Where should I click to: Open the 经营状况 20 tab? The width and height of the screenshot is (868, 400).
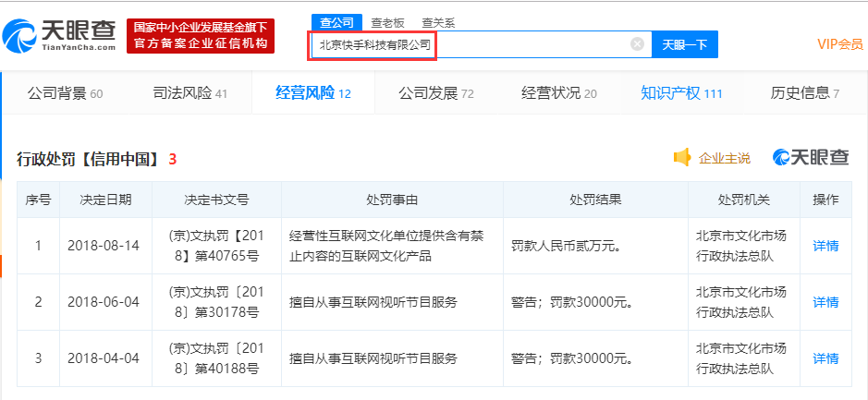pyautogui.click(x=559, y=93)
